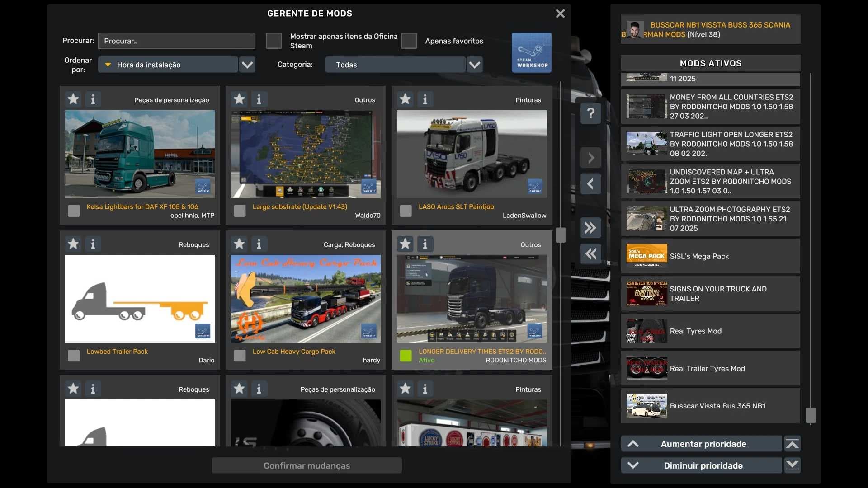This screenshot has height=488, width=868.
Task: Show Low Cab Heavy Cargo Pack info
Action: 259,244
